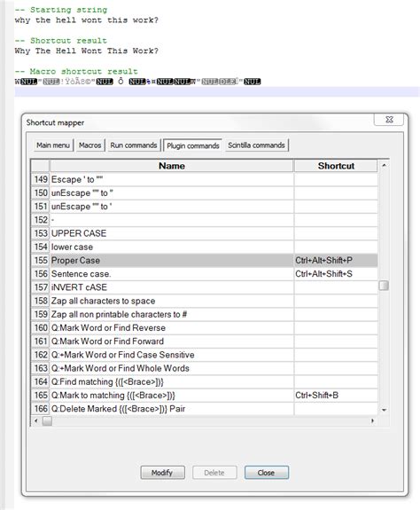Click the horizontal scrollbar thumb
Image resolution: width=420 pixels, height=510 pixels.
coord(48,421)
